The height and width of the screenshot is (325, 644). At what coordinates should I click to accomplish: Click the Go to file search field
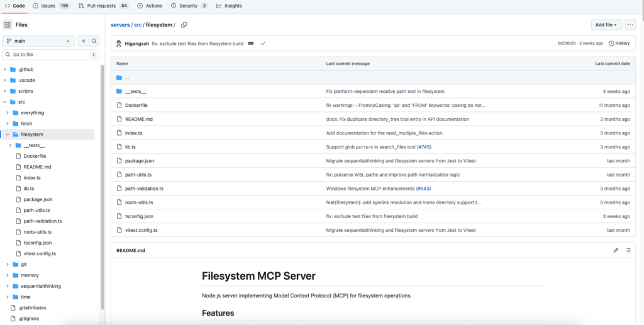coord(50,55)
